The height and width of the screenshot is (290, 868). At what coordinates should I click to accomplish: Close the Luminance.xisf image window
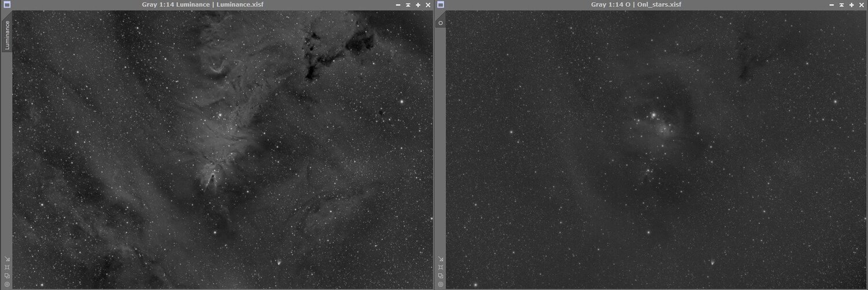pyautogui.click(x=428, y=5)
